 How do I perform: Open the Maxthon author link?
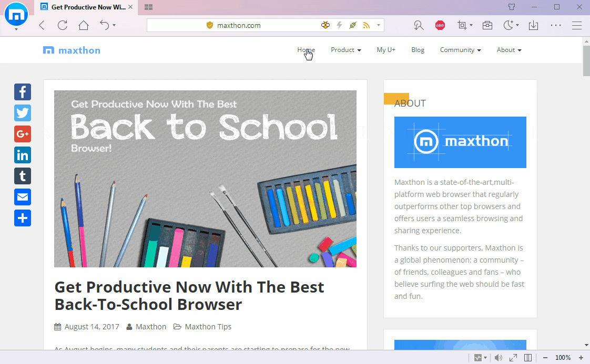151,327
